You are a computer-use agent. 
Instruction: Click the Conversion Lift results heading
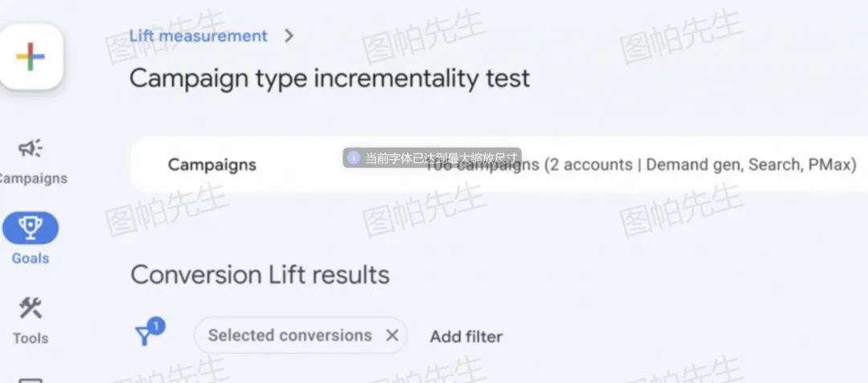260,275
